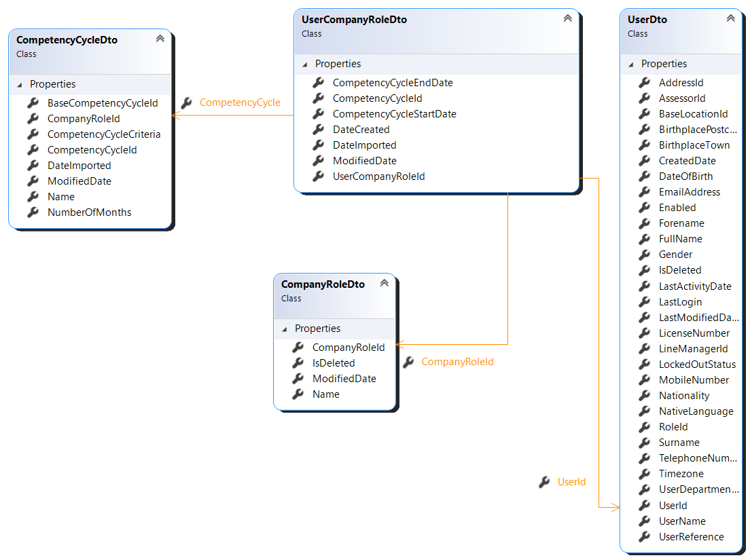Click property icon for BaseCompetencyCycleId
The height and width of the screenshot is (560, 750).
click(x=33, y=103)
